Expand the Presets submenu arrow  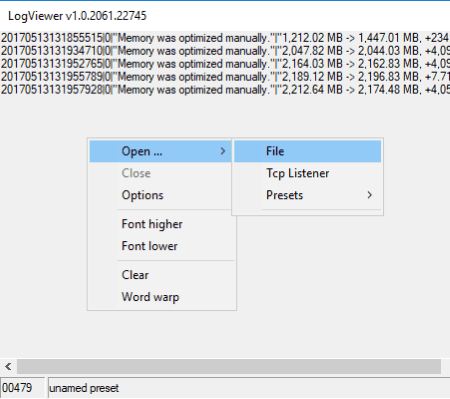click(x=369, y=195)
